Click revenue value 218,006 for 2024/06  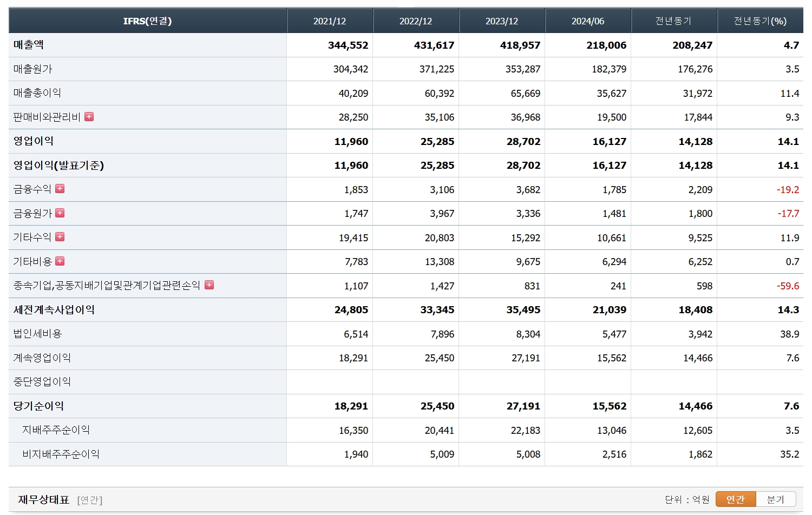[606, 45]
